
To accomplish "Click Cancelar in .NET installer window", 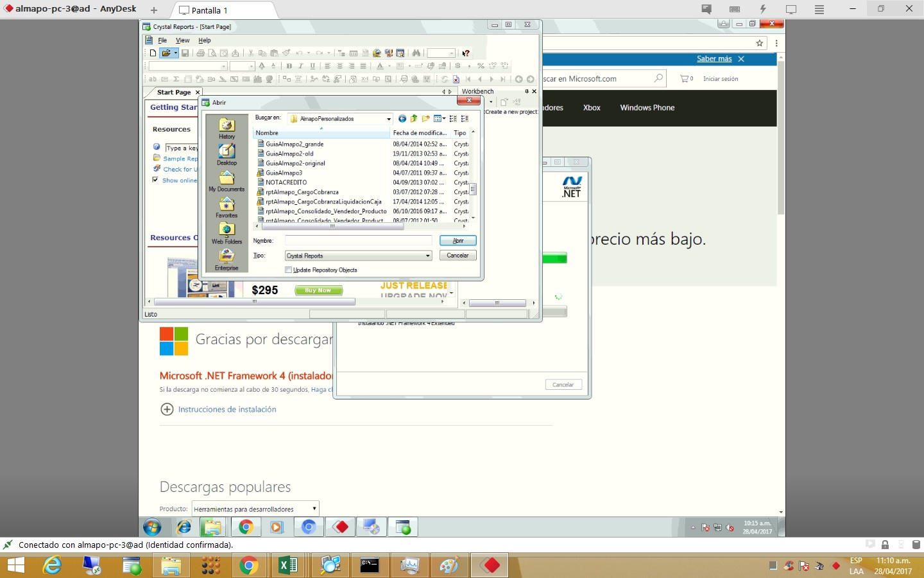I will click(563, 385).
